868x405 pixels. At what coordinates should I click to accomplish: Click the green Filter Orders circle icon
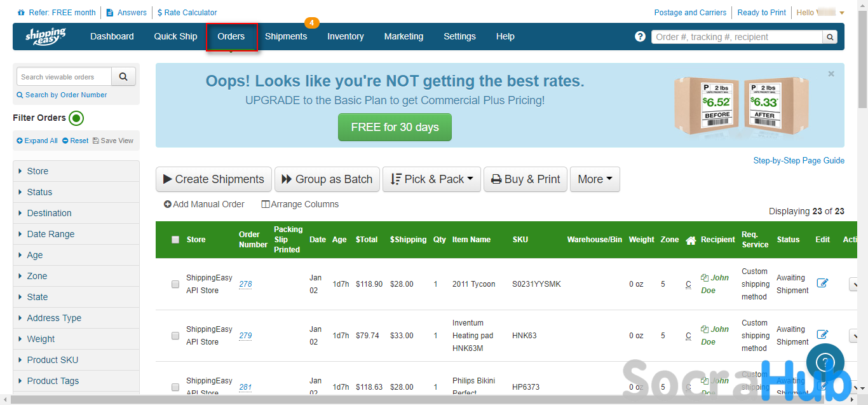click(x=76, y=118)
